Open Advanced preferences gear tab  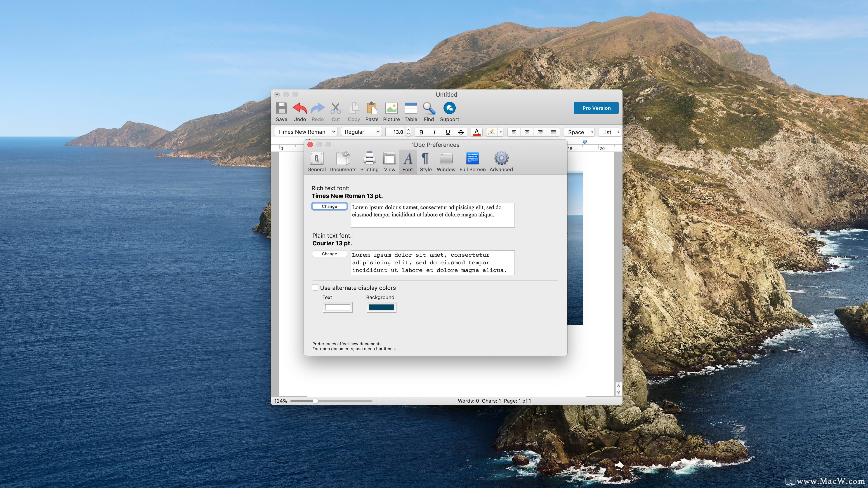[501, 162]
